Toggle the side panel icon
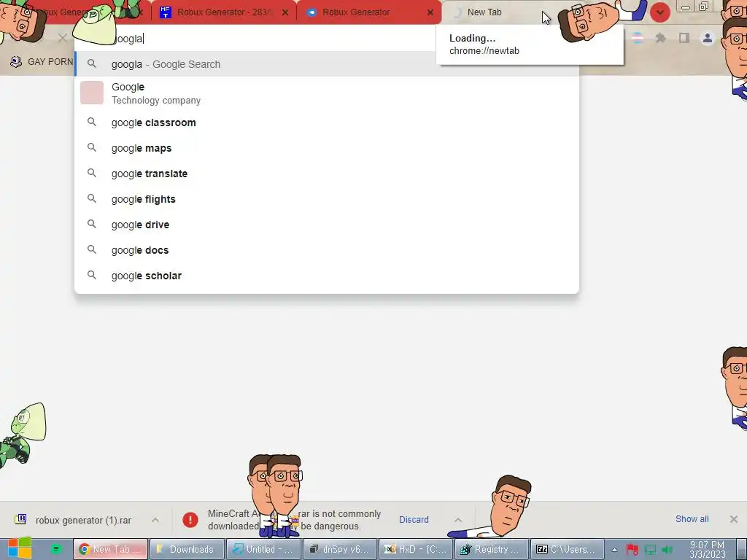The height and width of the screenshot is (560, 747). pyautogui.click(x=684, y=38)
